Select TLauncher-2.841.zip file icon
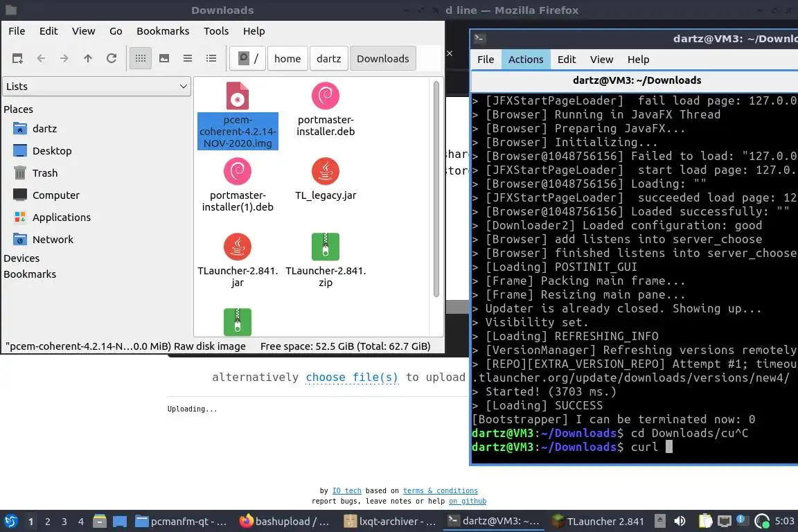798x532 pixels. (326, 247)
